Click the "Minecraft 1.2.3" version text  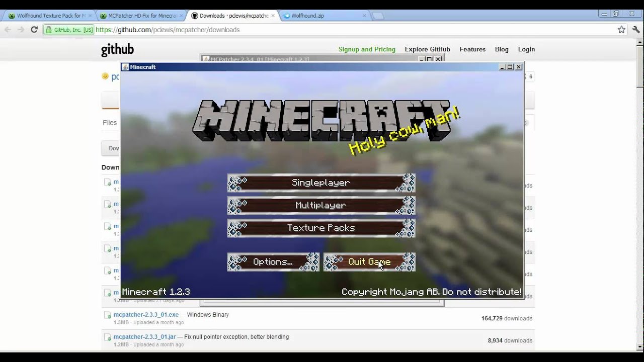coord(156,292)
